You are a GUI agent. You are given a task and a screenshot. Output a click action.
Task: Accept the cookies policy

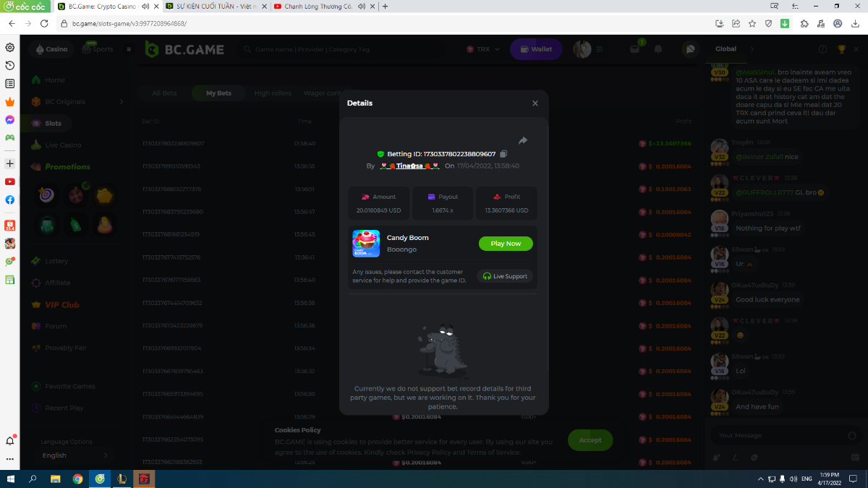590,440
